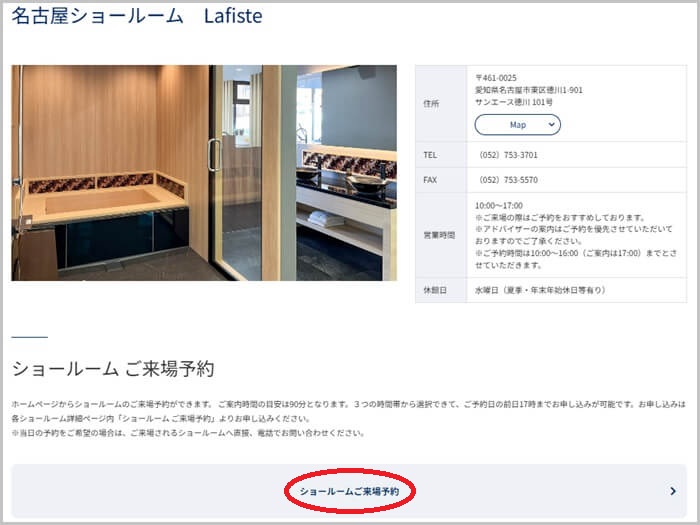Click the right chevron on reservation bar
The image size is (700, 525).
click(673, 492)
